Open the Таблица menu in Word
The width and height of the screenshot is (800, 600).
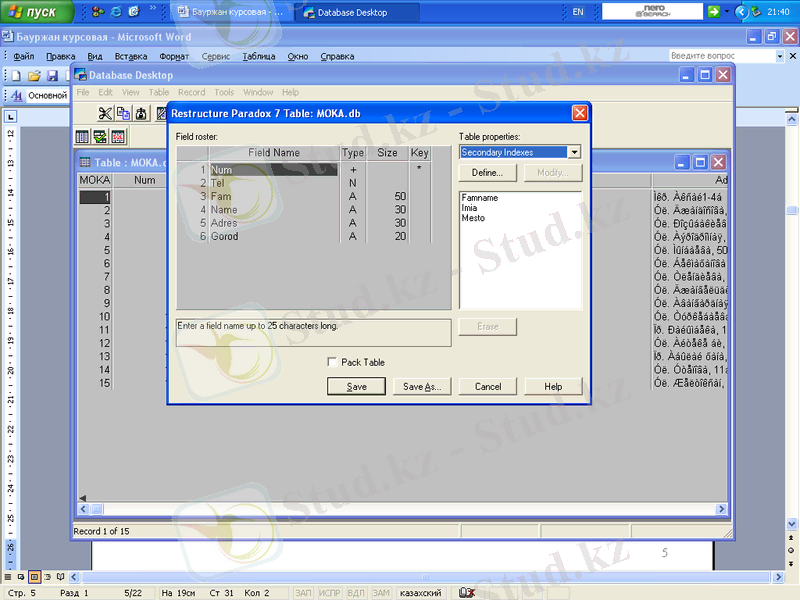(x=259, y=56)
